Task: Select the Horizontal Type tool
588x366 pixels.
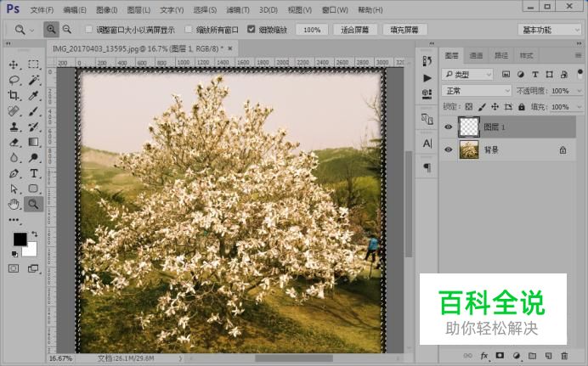Action: tap(33, 173)
